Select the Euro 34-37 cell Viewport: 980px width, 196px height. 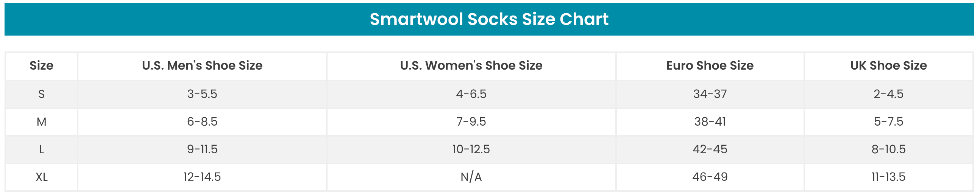[710, 94]
